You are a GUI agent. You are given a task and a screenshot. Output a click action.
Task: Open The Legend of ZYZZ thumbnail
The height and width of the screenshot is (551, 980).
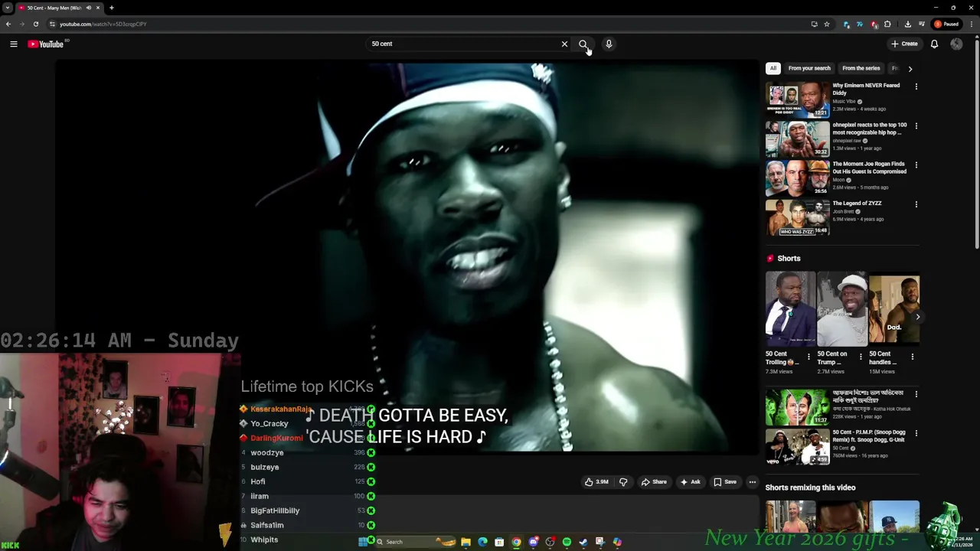(x=797, y=217)
